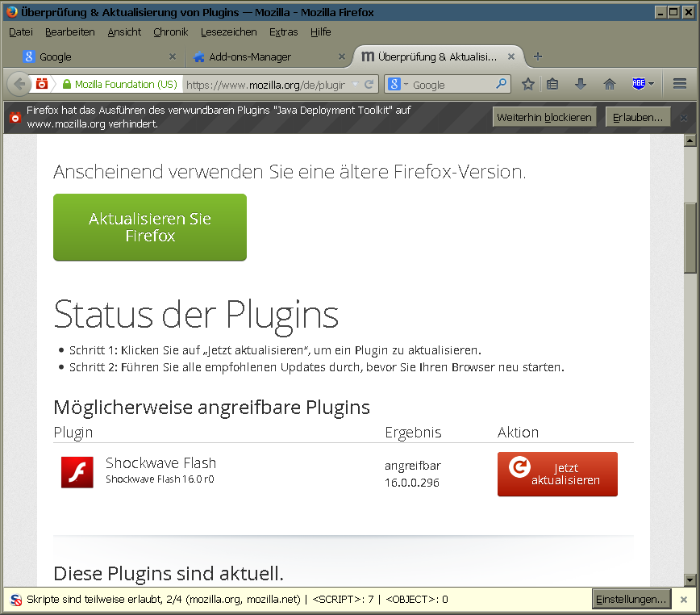Click the red plugin blocked icon in address bar
The image size is (700, 615).
pyautogui.click(x=42, y=84)
